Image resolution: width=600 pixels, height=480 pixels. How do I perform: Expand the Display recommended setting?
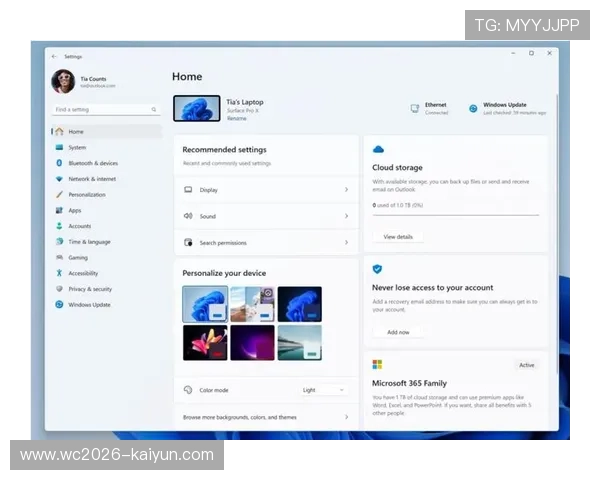[265, 189]
